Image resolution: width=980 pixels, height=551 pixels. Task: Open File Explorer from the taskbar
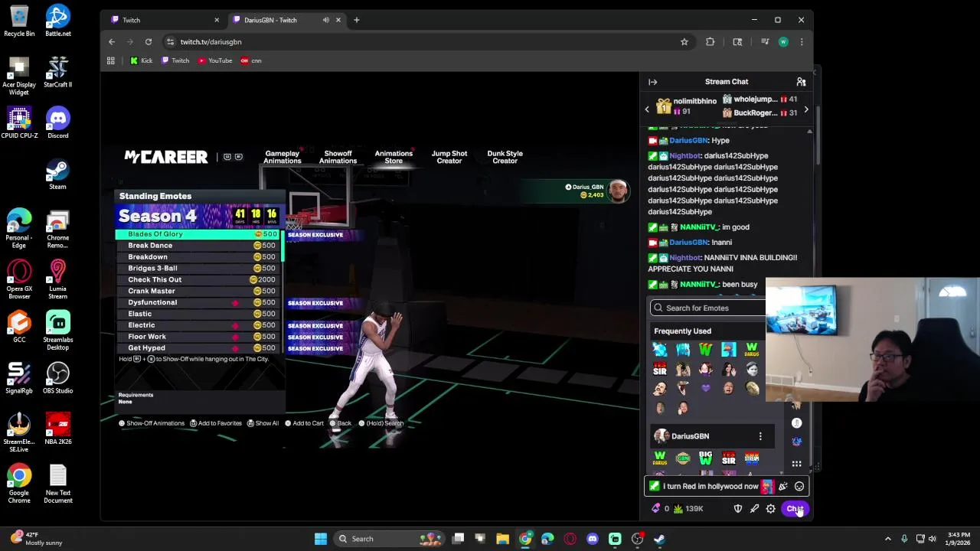coord(503,539)
